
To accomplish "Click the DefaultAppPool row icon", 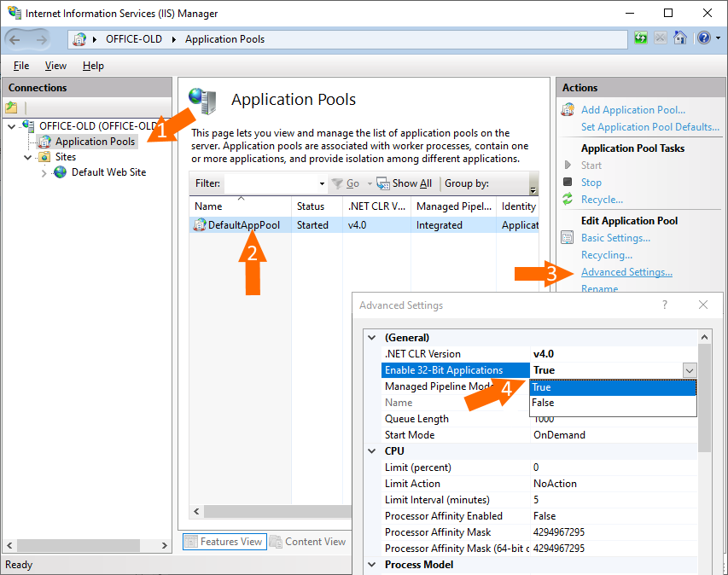I will (200, 225).
